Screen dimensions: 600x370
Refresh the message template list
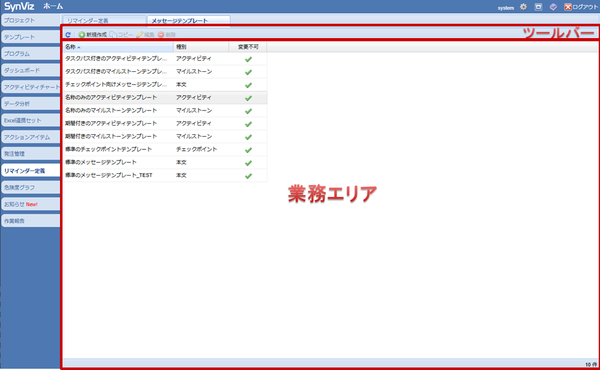click(x=68, y=34)
